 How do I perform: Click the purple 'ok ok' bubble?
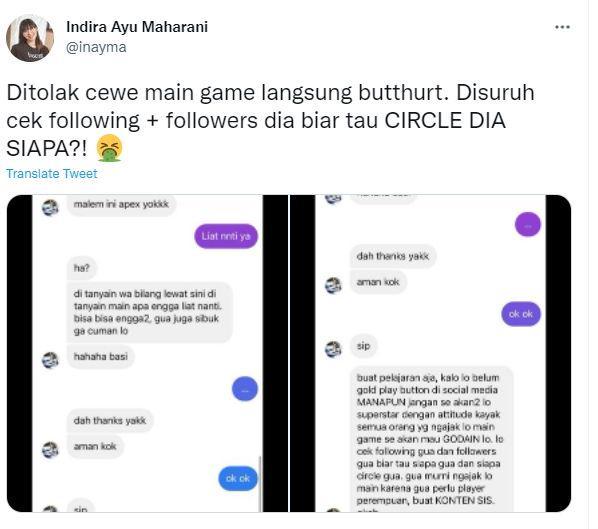click(x=521, y=314)
